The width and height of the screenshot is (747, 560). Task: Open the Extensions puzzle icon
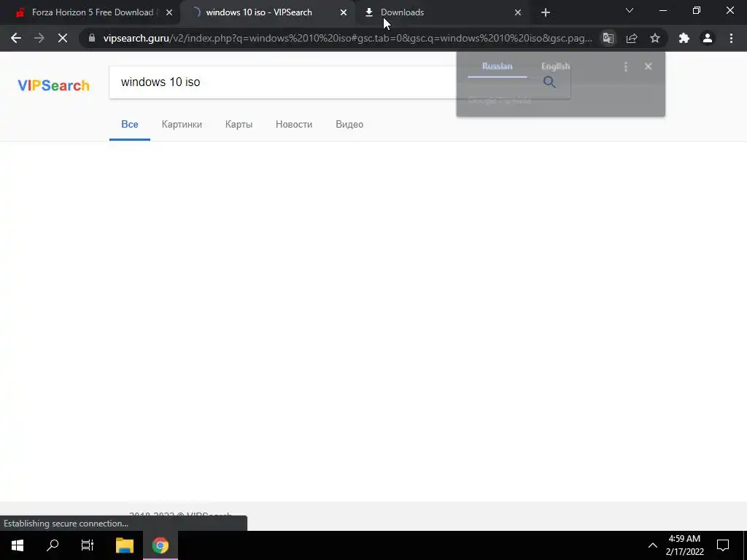[x=684, y=38]
